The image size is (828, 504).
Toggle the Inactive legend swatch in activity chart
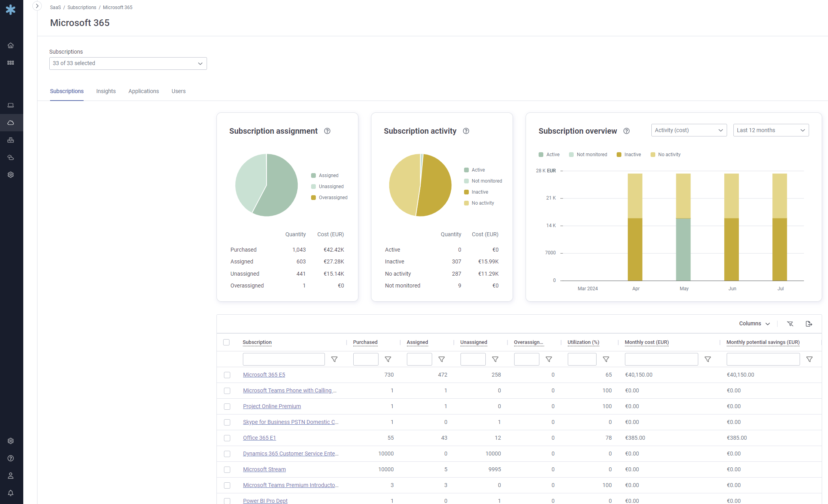(x=466, y=192)
